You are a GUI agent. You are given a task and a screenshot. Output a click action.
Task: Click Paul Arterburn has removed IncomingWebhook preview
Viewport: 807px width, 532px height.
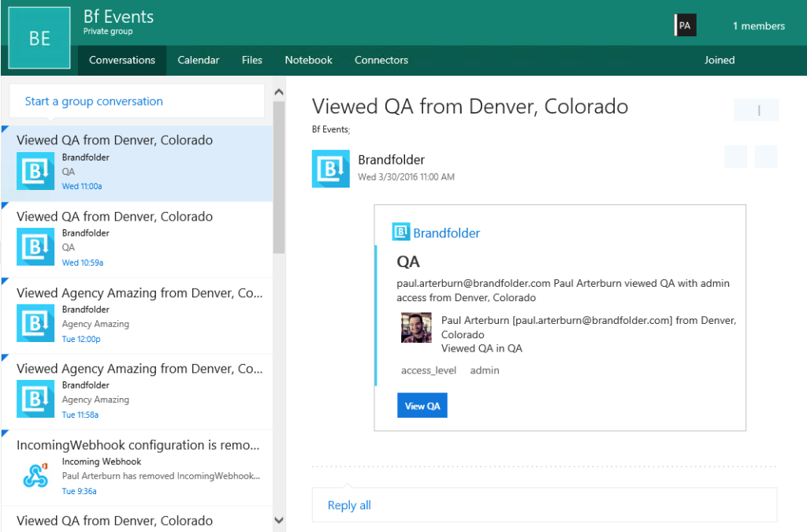pos(161,476)
